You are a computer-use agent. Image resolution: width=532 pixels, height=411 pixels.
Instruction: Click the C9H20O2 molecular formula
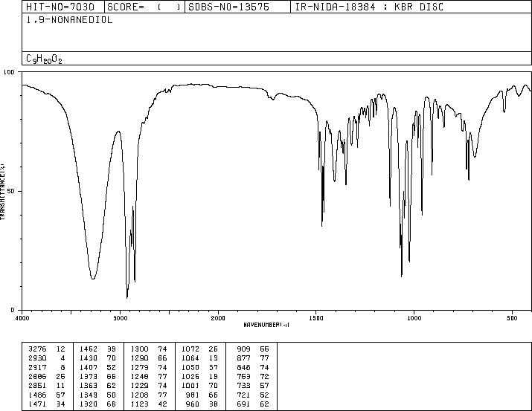pos(44,59)
